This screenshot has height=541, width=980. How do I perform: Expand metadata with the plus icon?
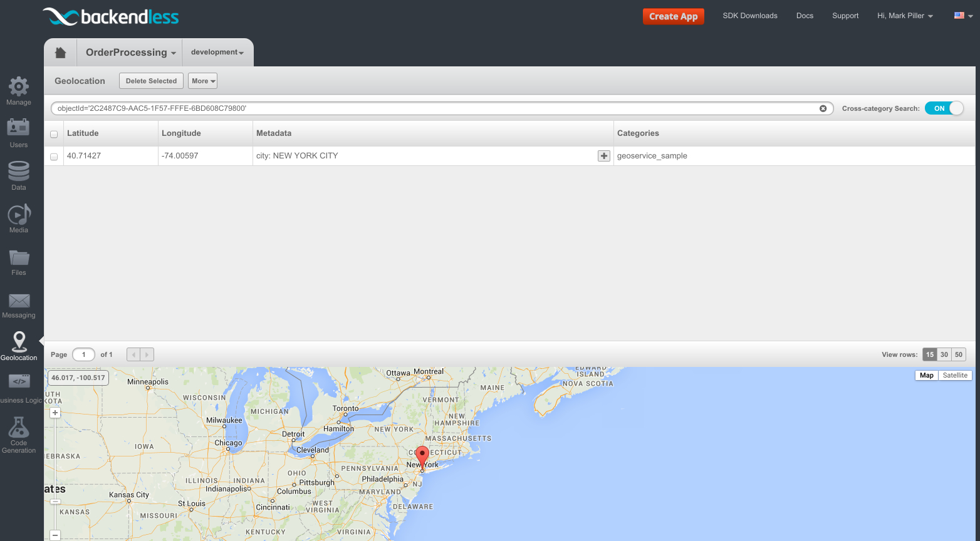[603, 156]
